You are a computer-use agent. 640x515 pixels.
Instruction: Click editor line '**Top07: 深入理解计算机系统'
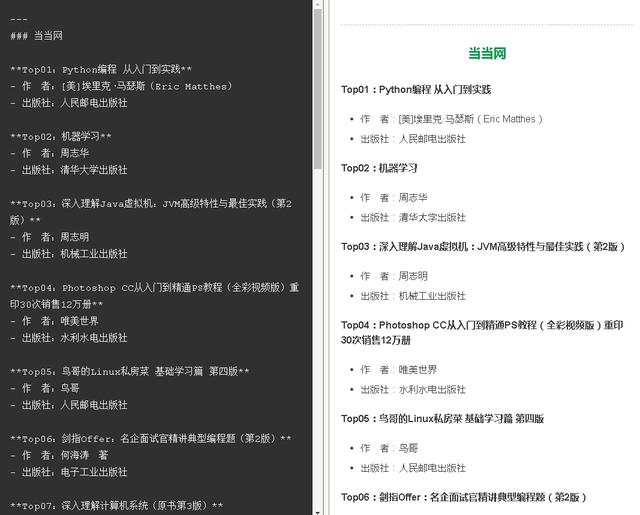click(116, 506)
